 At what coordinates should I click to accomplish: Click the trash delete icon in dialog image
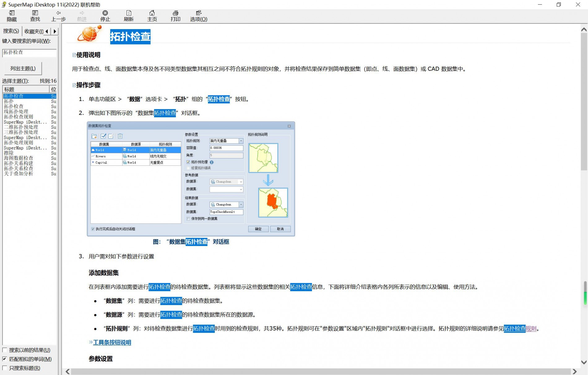[x=120, y=136]
